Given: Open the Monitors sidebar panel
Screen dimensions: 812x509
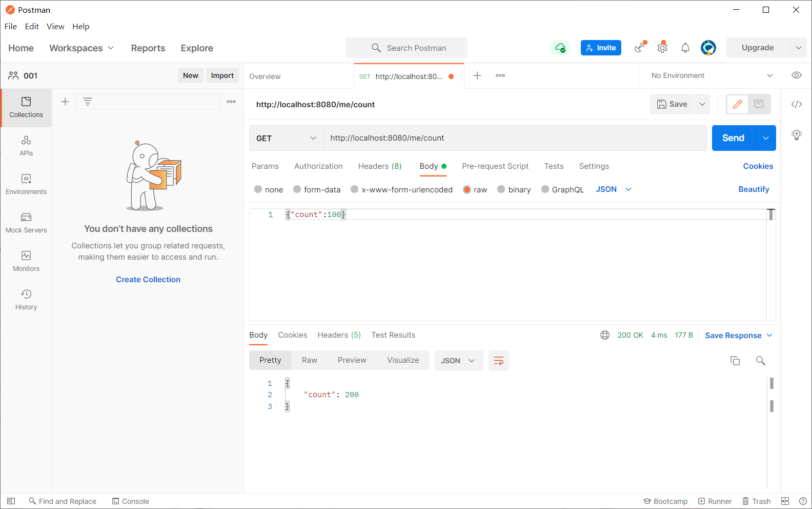Looking at the screenshot, I should coord(26,262).
